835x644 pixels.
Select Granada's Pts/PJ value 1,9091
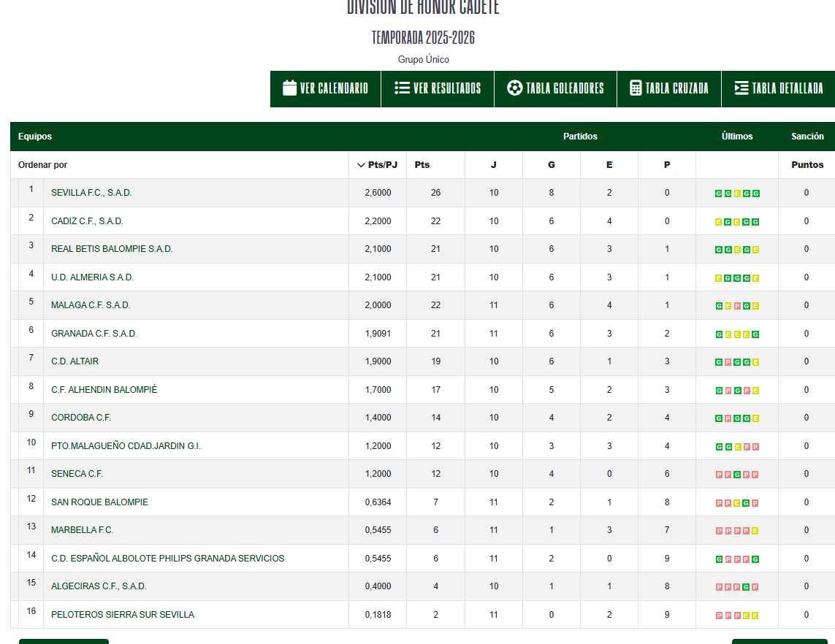point(378,334)
